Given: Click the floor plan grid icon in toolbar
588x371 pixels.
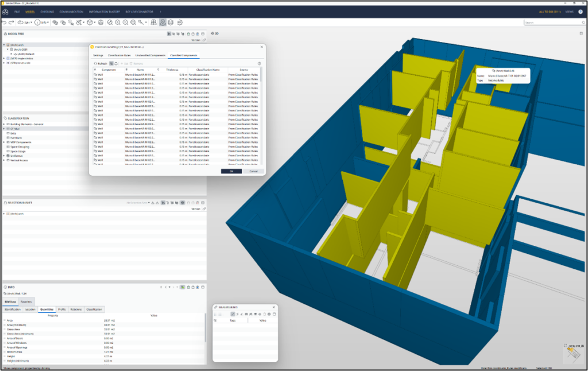Looking at the screenshot, I should click(153, 22).
